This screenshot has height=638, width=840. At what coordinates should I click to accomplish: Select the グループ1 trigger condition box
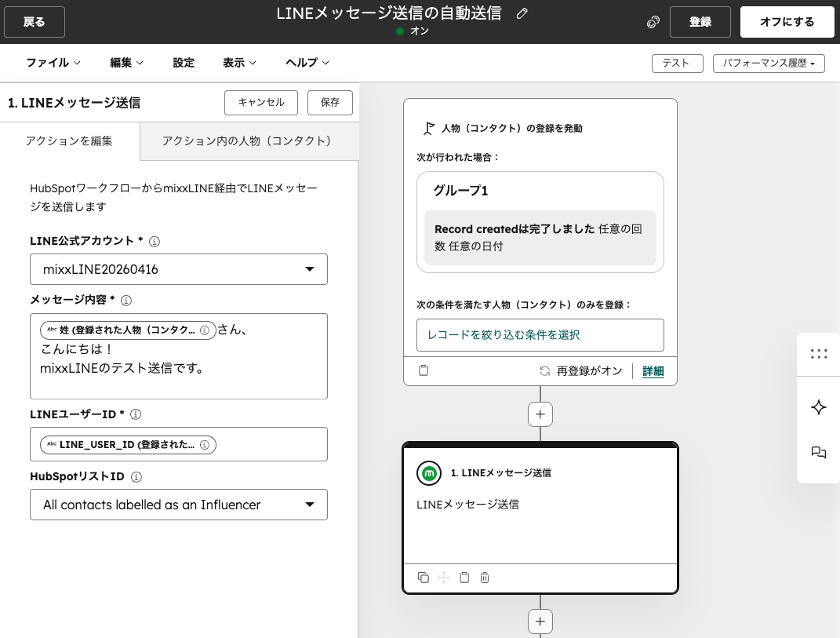(540, 222)
